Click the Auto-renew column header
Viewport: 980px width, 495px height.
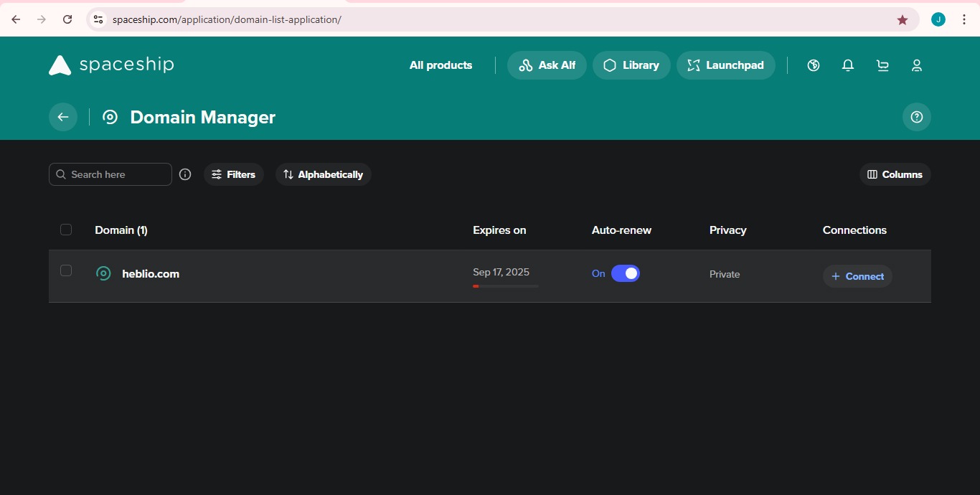tap(621, 230)
